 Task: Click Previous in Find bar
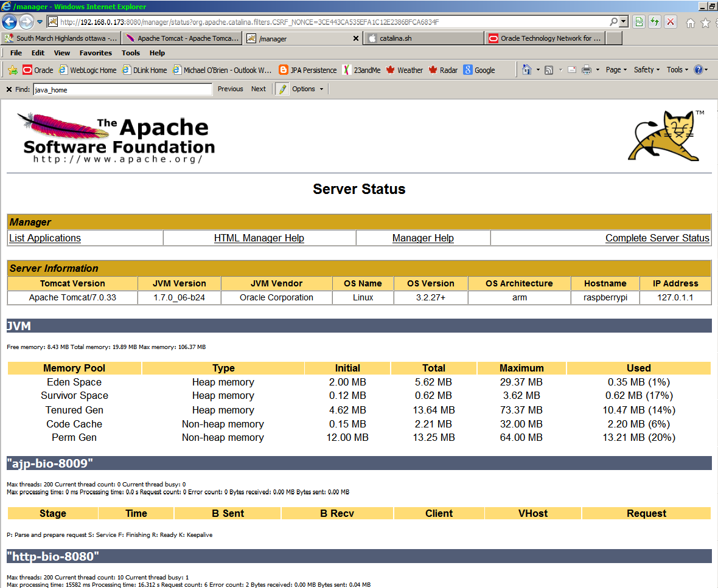coord(231,89)
